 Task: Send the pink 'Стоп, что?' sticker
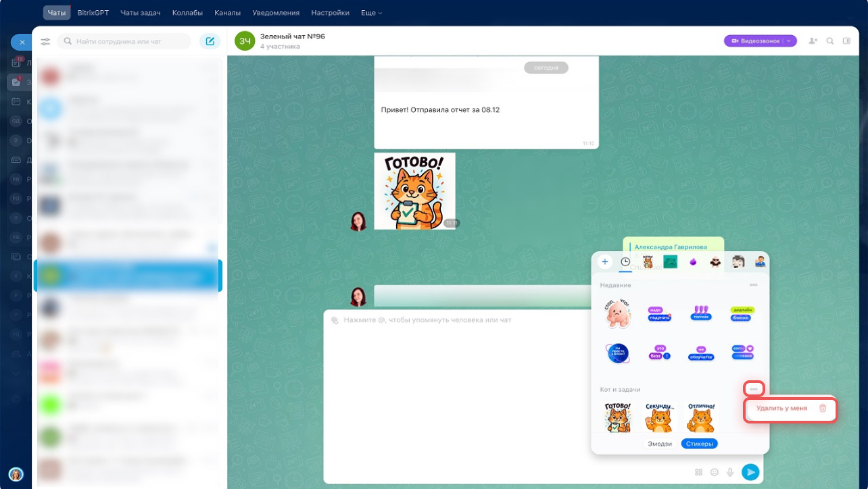618,314
